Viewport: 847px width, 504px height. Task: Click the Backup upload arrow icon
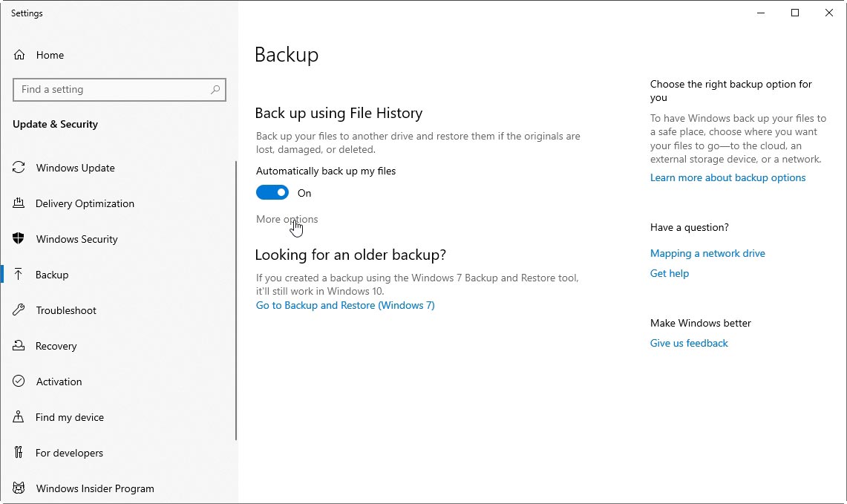(x=19, y=275)
